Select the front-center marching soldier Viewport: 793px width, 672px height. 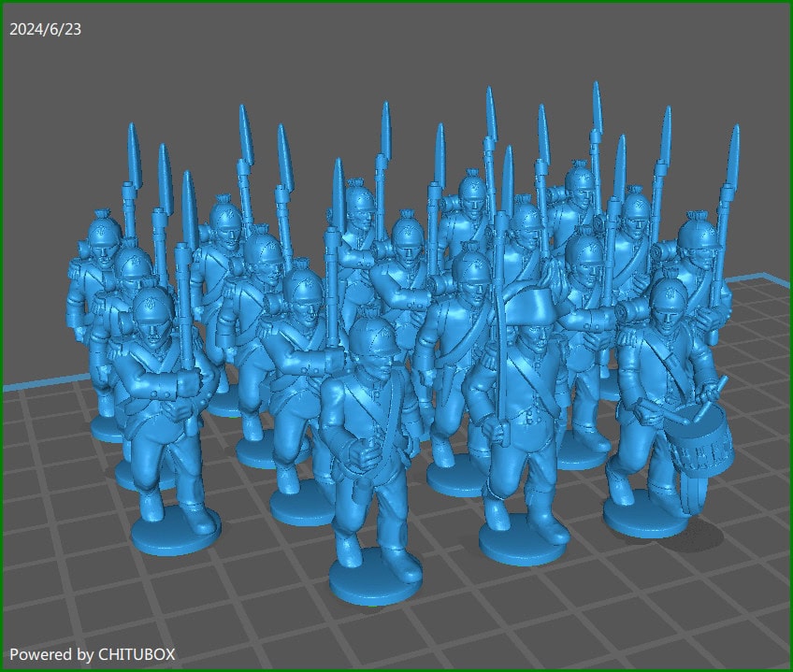tap(369, 439)
